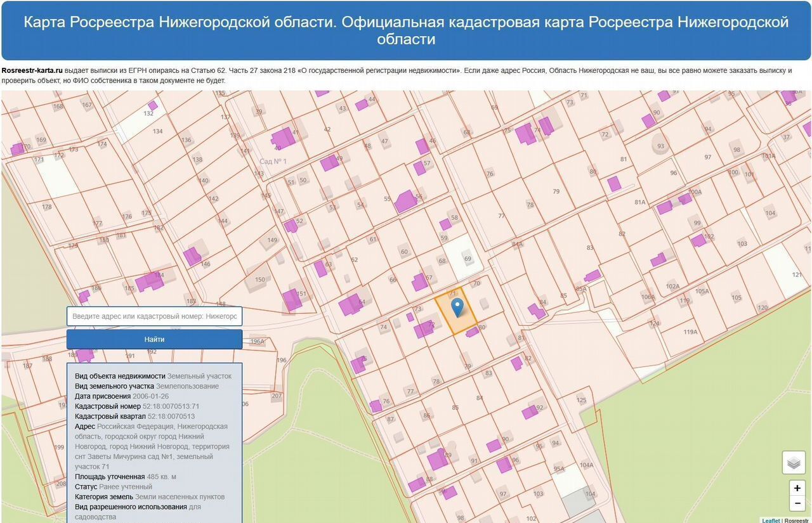Click the status value Ранее учтенный
Screen dimensions: 812x523
point(126,487)
